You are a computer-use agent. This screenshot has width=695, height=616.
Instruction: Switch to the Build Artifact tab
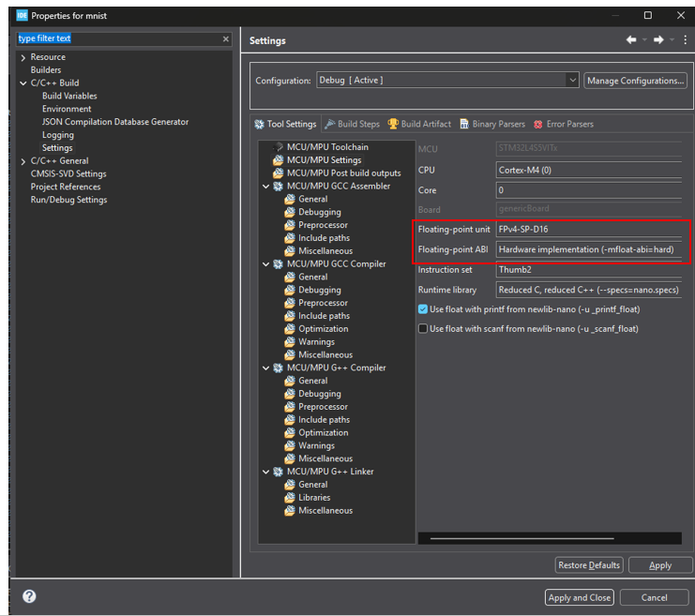(x=420, y=124)
